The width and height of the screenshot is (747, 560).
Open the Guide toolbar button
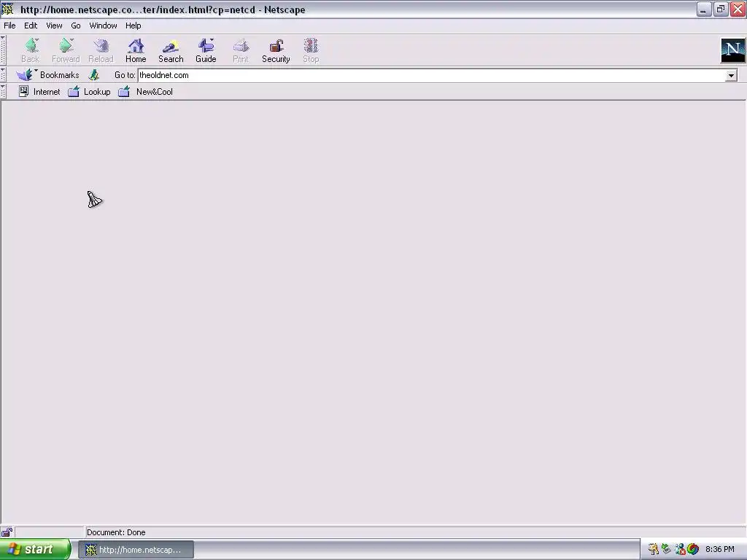(206, 50)
